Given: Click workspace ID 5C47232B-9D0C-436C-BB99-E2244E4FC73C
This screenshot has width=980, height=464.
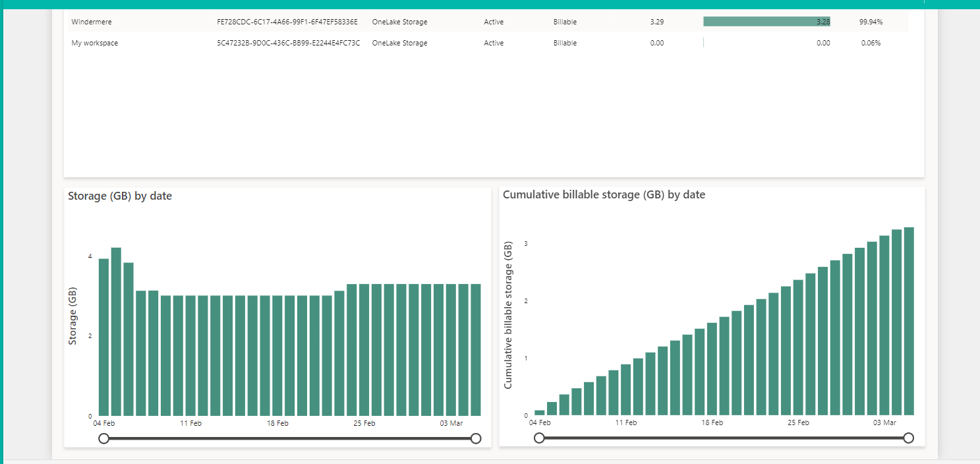Looking at the screenshot, I should [289, 43].
